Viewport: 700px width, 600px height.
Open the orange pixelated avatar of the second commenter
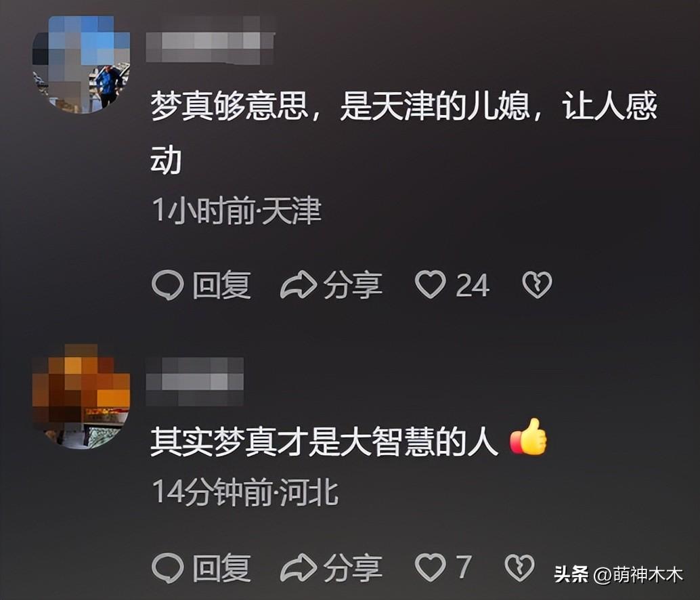81,396
